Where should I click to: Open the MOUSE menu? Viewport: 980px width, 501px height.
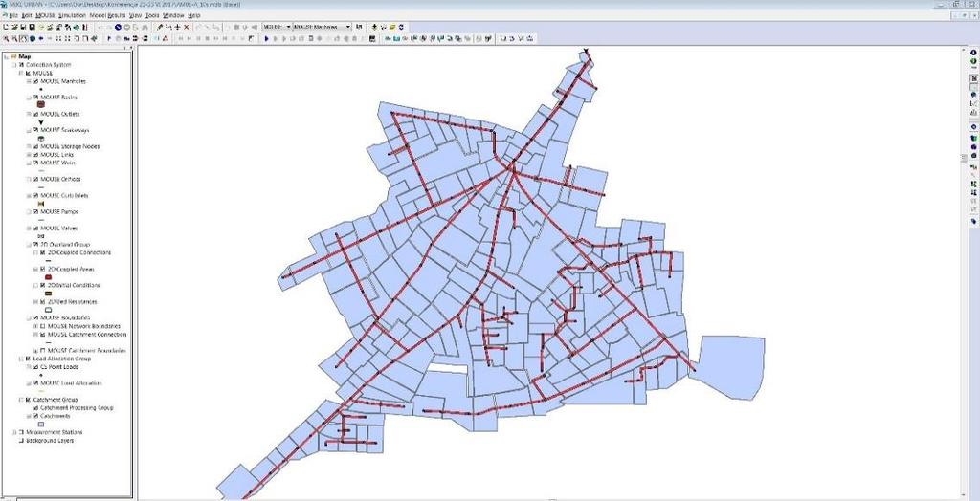(x=45, y=15)
